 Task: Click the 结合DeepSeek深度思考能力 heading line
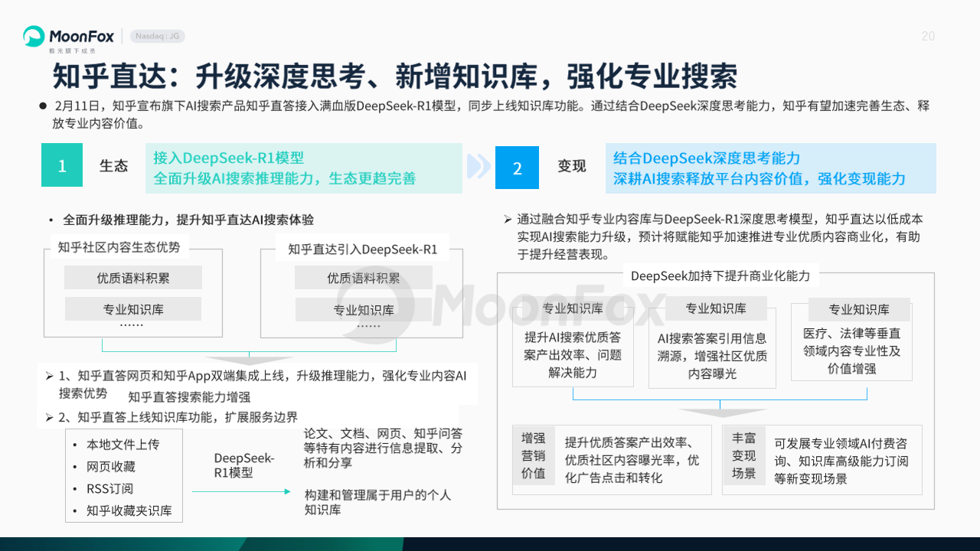[707, 158]
